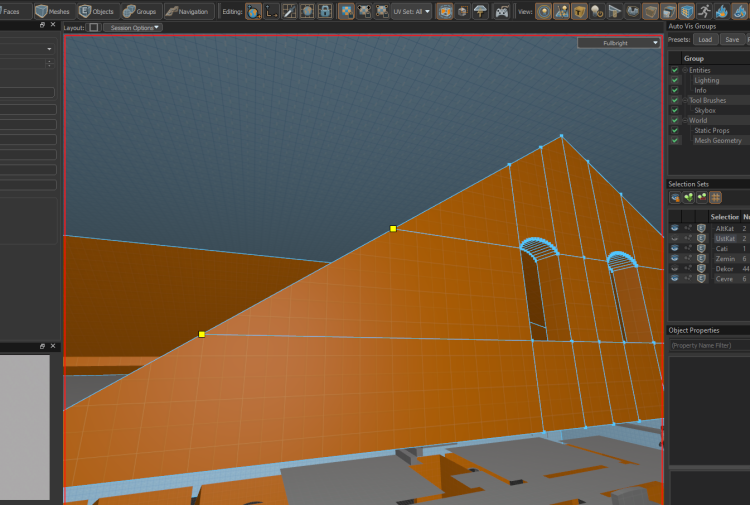Click the mushroom-shaped toolbar icon
This screenshot has width=750, height=505.
coord(481,11)
